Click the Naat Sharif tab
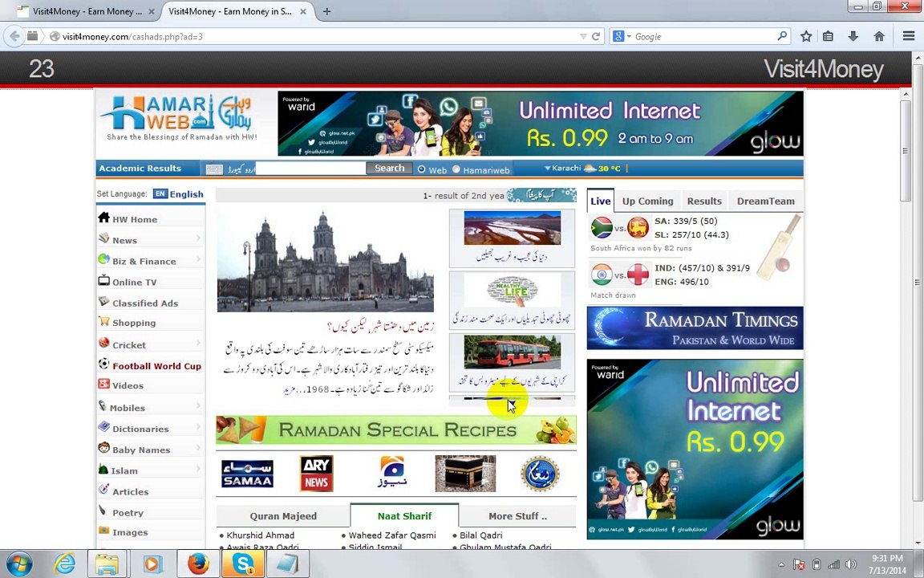Viewport: 924px width, 578px height. click(x=405, y=515)
